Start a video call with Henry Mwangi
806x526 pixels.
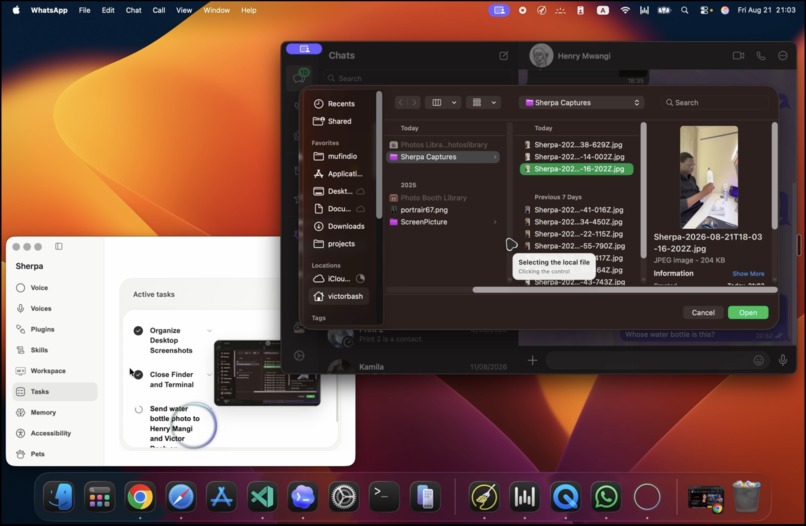tap(738, 56)
